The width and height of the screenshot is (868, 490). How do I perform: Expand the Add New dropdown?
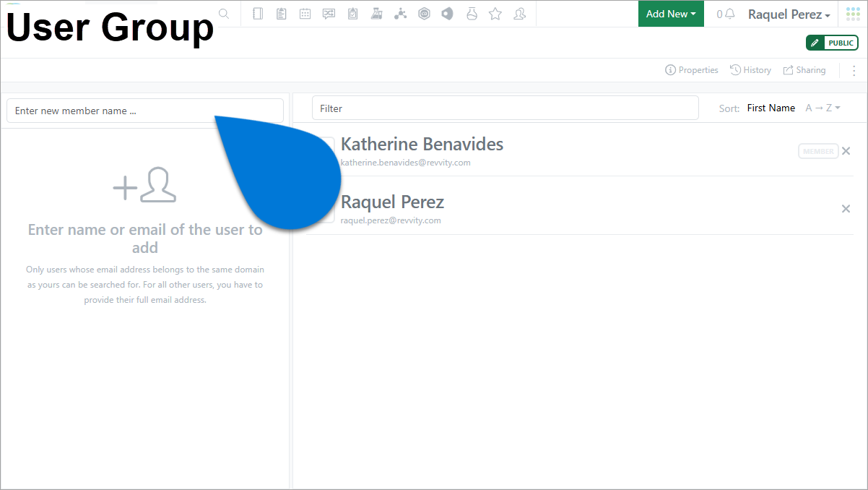(x=671, y=14)
